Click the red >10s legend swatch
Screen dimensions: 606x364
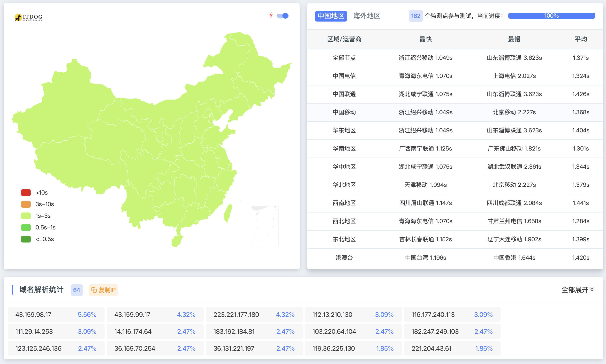pos(26,193)
